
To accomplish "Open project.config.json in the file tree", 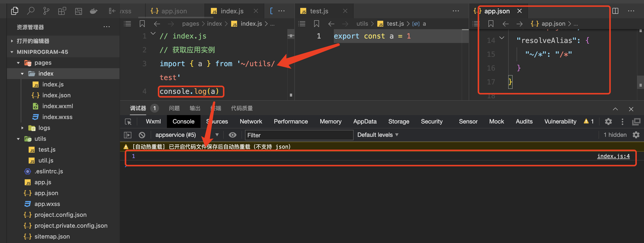I will pyautogui.click(x=60, y=215).
